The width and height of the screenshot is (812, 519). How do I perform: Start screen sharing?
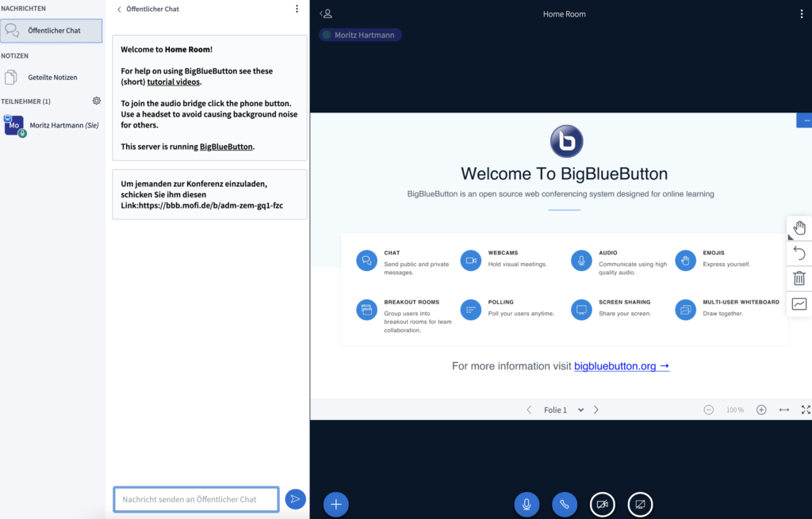point(640,505)
